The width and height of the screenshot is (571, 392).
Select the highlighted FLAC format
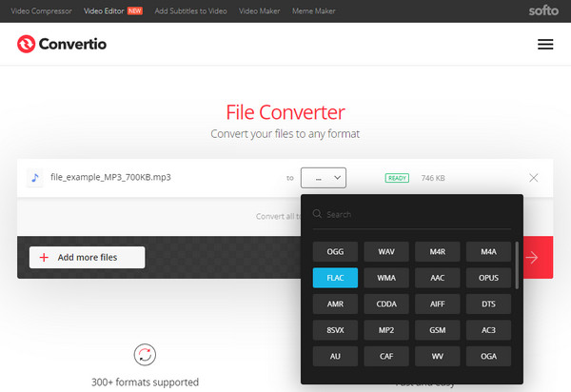(335, 278)
